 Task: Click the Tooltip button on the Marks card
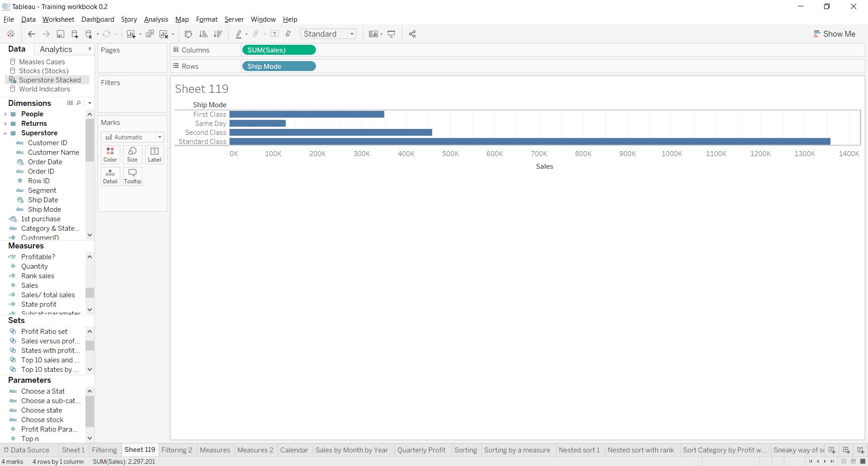(132, 176)
